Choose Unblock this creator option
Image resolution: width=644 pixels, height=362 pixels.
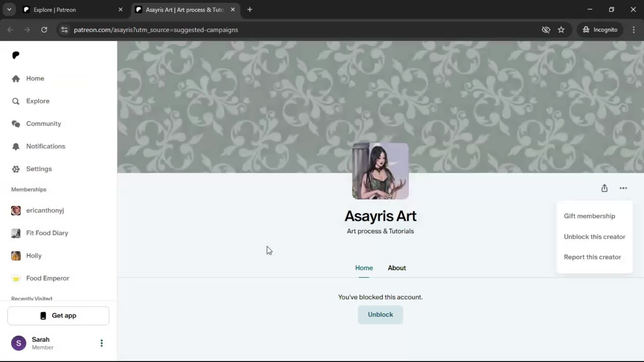click(x=594, y=237)
